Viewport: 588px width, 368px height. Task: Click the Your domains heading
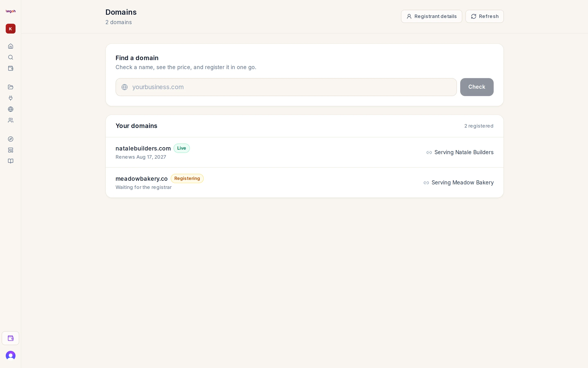point(136,126)
